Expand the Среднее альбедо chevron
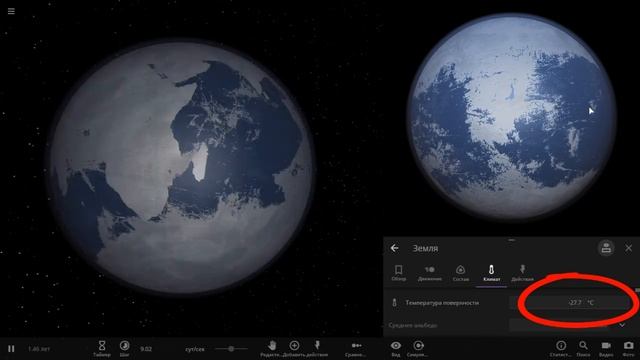The image size is (640, 360). [x=622, y=325]
